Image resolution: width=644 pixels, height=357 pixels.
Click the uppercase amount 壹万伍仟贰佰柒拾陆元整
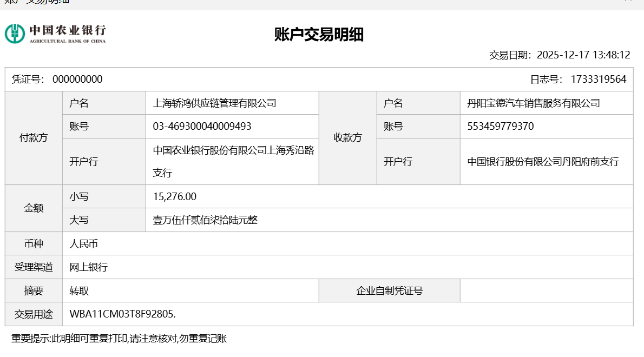point(205,220)
